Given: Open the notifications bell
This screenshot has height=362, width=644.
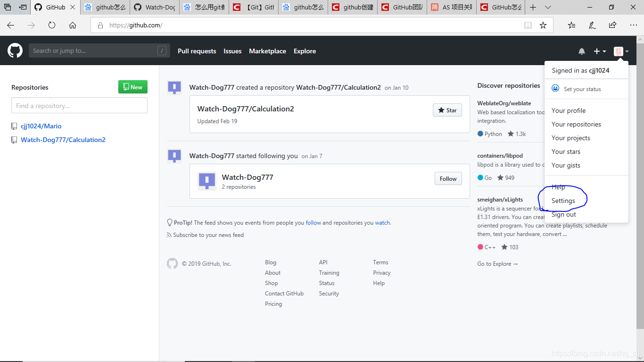Looking at the screenshot, I should click(582, 51).
